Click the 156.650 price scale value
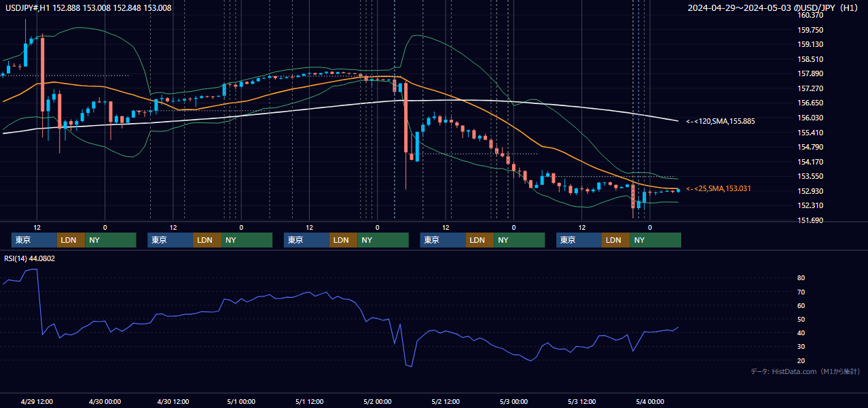This screenshot has height=408, width=868. coord(810,103)
